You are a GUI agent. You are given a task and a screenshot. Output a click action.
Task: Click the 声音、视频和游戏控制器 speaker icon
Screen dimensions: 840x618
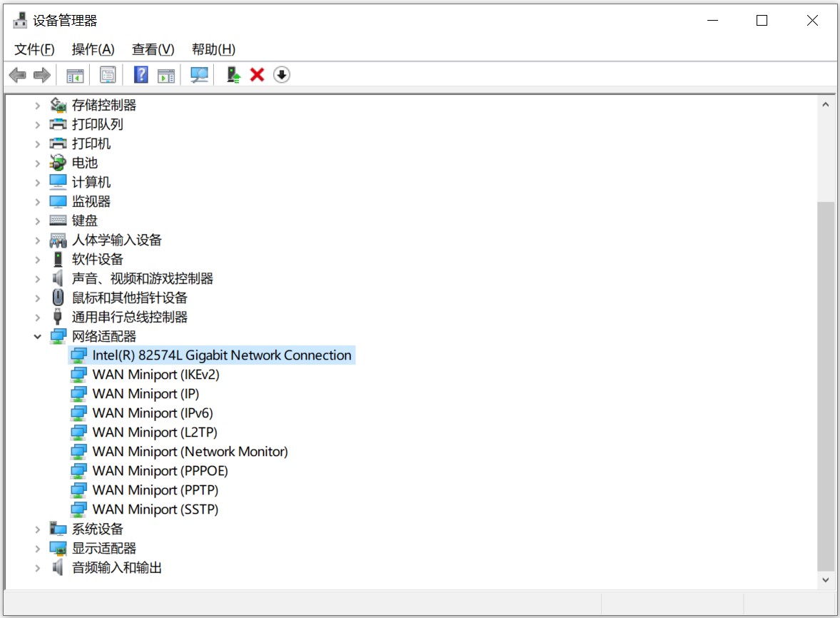(58, 278)
